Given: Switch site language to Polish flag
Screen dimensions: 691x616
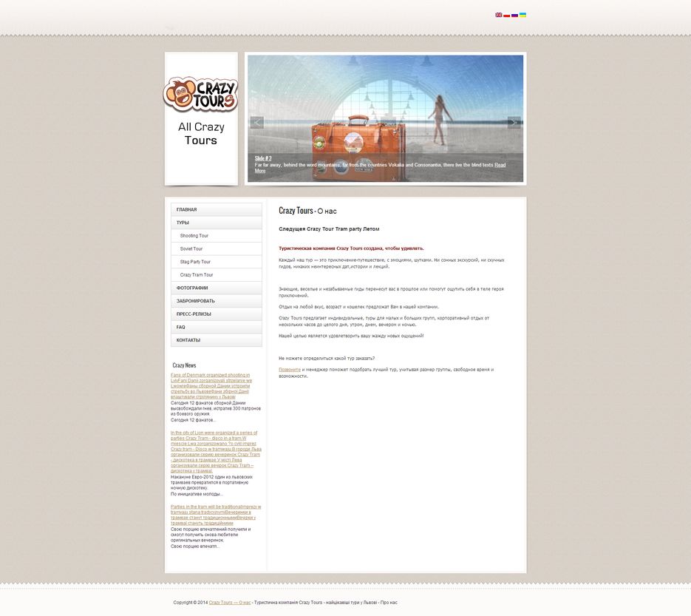Looking at the screenshot, I should click(x=506, y=15).
